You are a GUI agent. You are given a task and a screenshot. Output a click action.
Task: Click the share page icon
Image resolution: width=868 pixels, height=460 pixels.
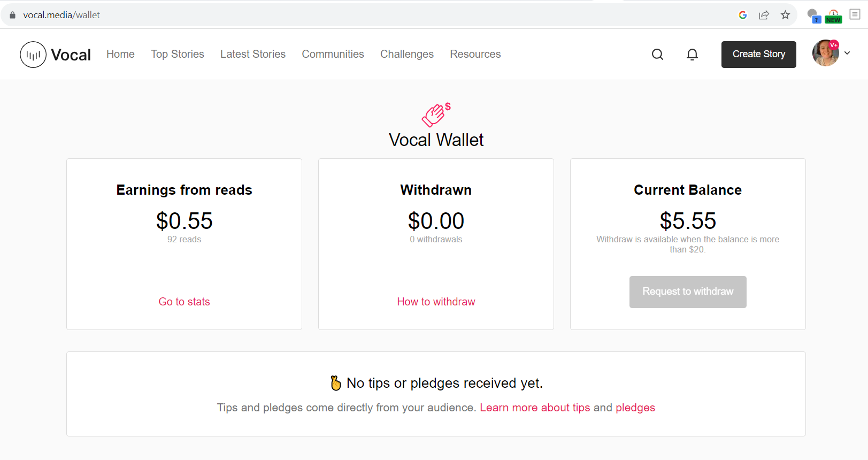click(764, 15)
